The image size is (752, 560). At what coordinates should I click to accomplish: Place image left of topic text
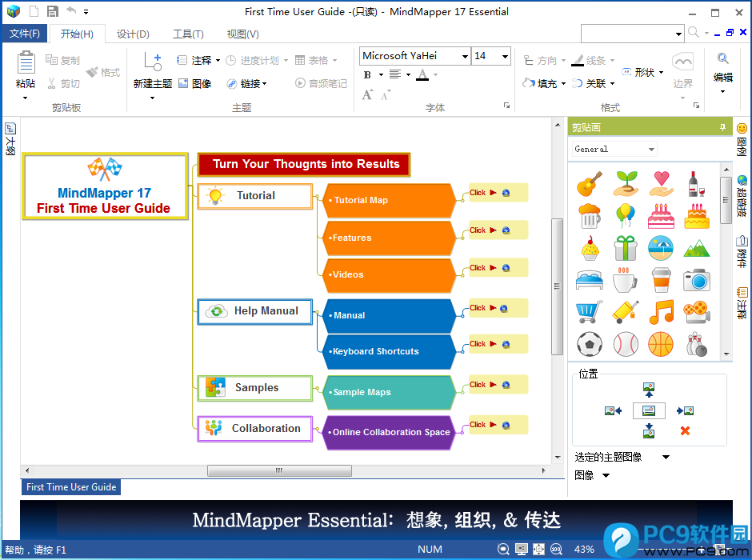point(613,410)
